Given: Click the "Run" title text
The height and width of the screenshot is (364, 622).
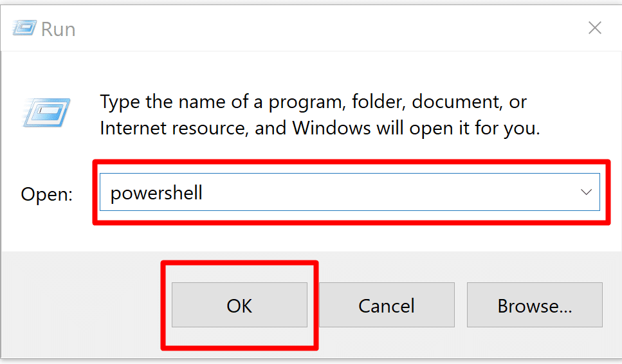Looking at the screenshot, I should point(58,29).
